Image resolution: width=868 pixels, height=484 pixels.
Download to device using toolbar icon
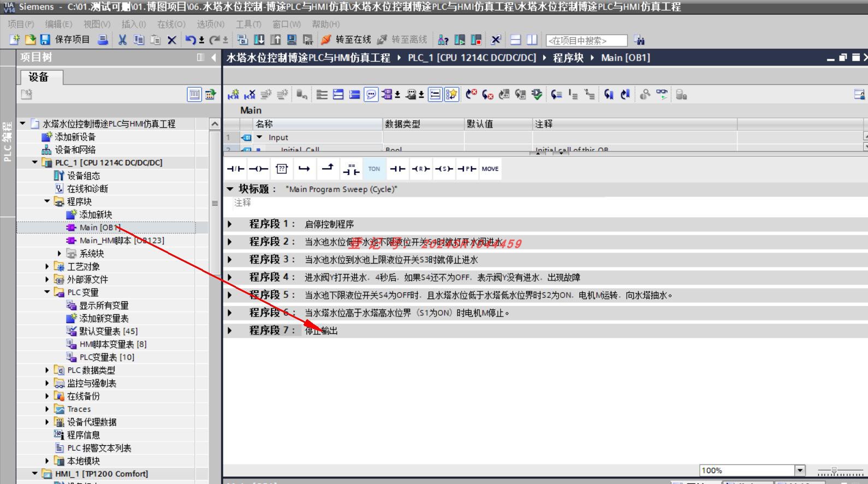tap(259, 40)
